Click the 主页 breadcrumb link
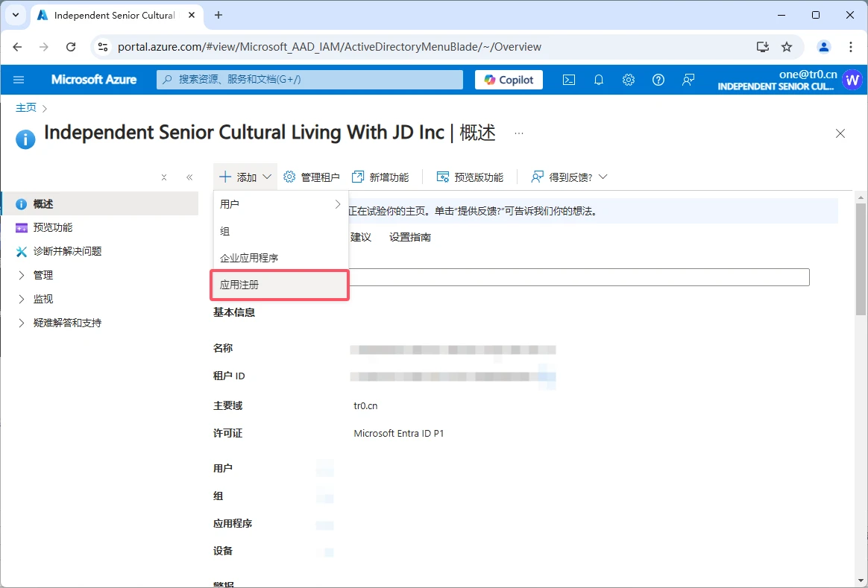This screenshot has height=588, width=868. pyautogui.click(x=26, y=108)
